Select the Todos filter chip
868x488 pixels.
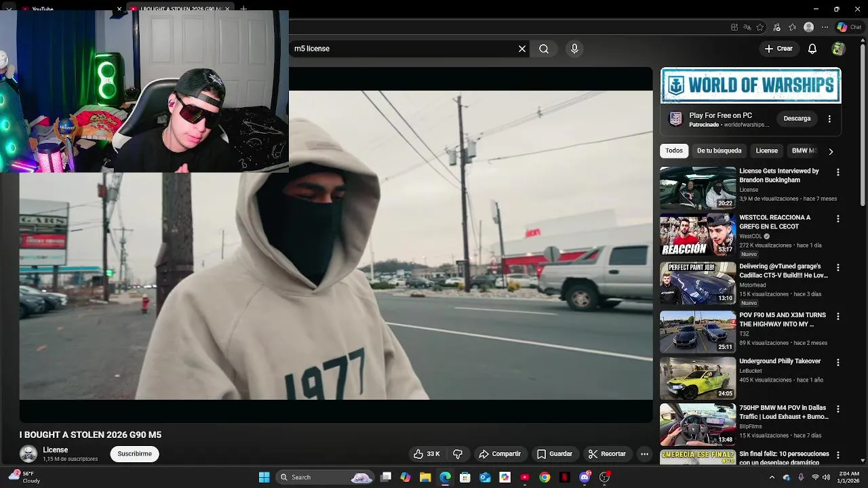(x=674, y=150)
